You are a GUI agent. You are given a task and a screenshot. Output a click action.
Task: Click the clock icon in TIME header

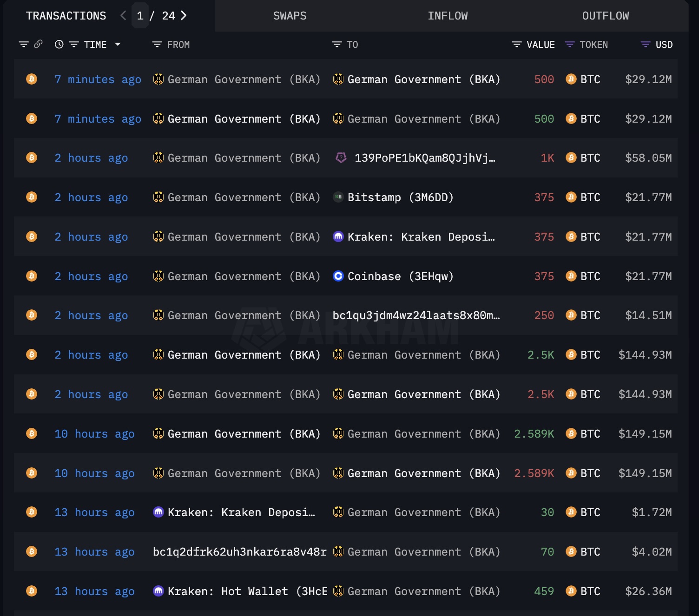point(59,44)
